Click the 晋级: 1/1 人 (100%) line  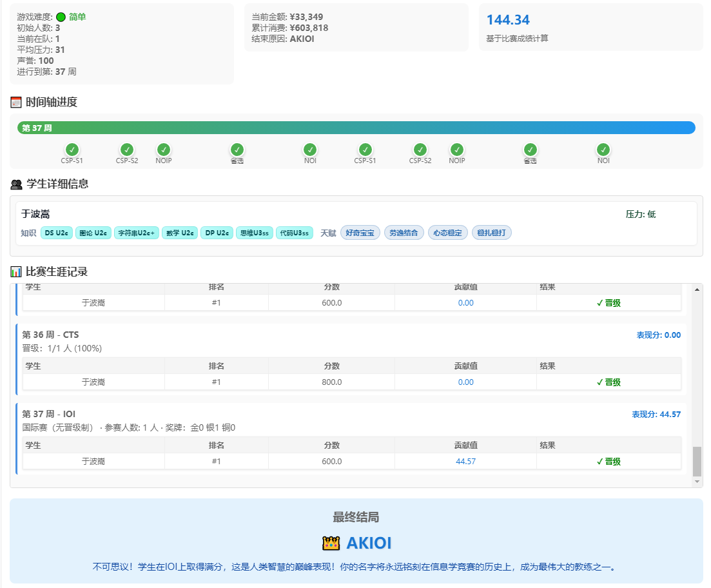pos(62,348)
